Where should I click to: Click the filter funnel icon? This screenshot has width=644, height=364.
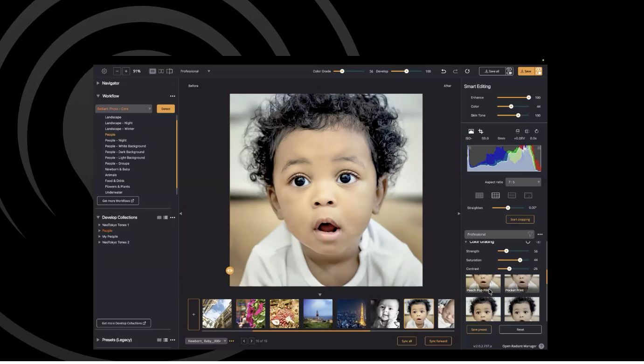(530, 234)
